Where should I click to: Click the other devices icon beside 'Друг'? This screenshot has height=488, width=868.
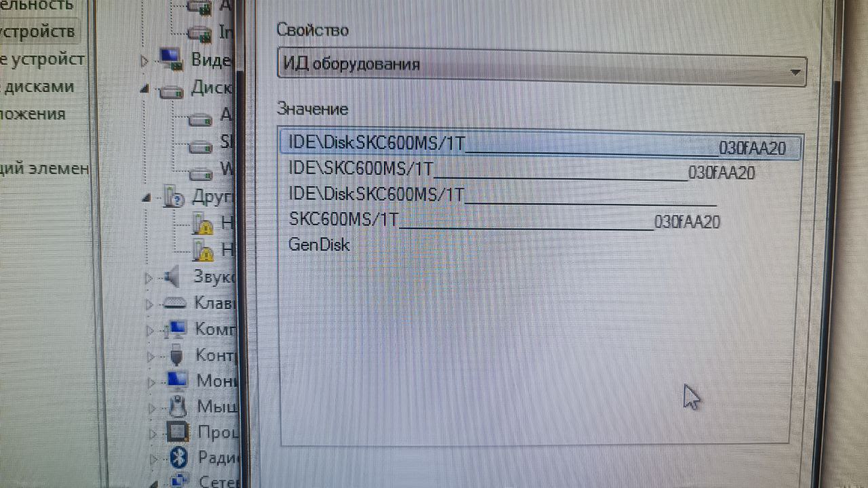(x=174, y=198)
